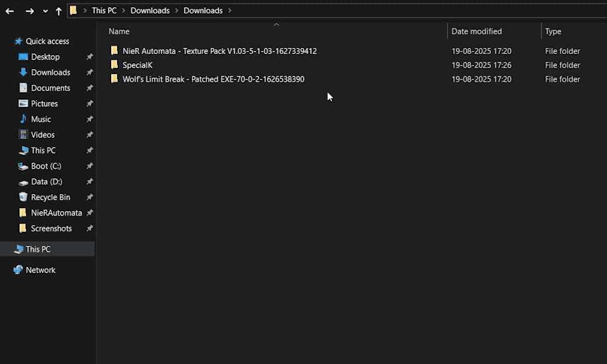This screenshot has width=607, height=364.
Task: Open Data (D:) drive
Action: pos(46,182)
